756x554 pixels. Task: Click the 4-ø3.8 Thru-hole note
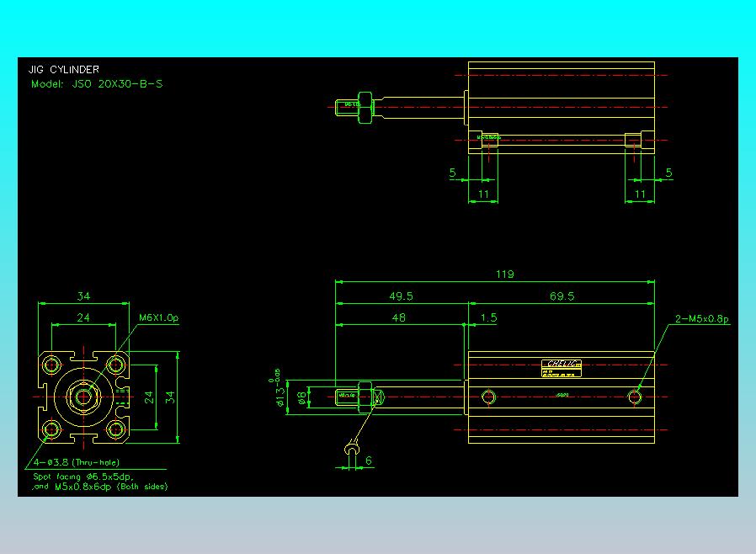point(76,462)
